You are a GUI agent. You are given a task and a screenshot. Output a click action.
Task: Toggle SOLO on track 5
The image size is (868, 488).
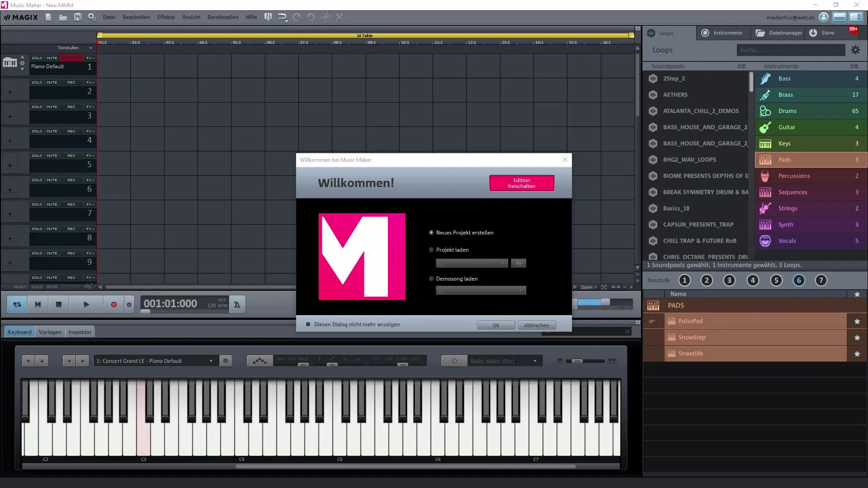pos(37,156)
